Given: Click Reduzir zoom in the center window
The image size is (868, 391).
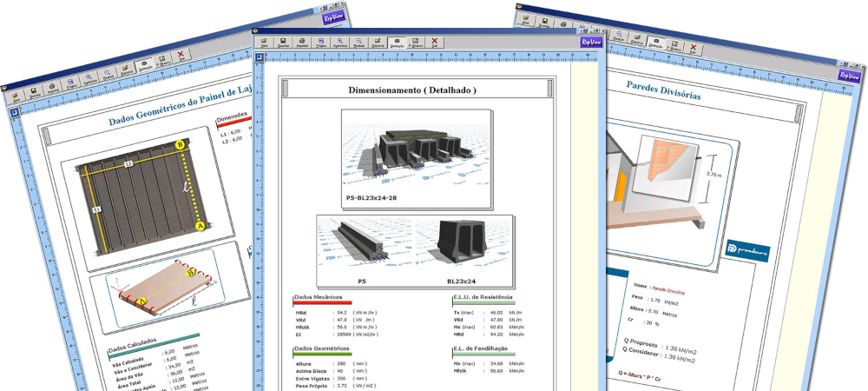Looking at the screenshot, I should [x=358, y=42].
